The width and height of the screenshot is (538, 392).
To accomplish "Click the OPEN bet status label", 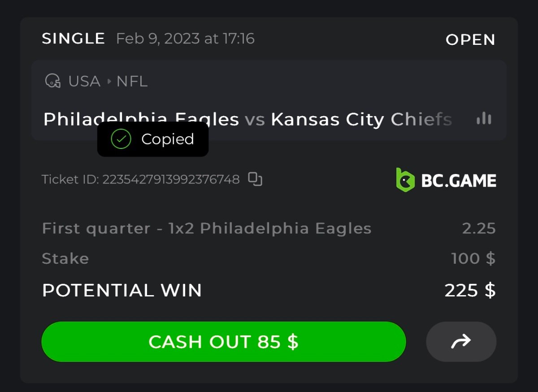I will (x=470, y=39).
